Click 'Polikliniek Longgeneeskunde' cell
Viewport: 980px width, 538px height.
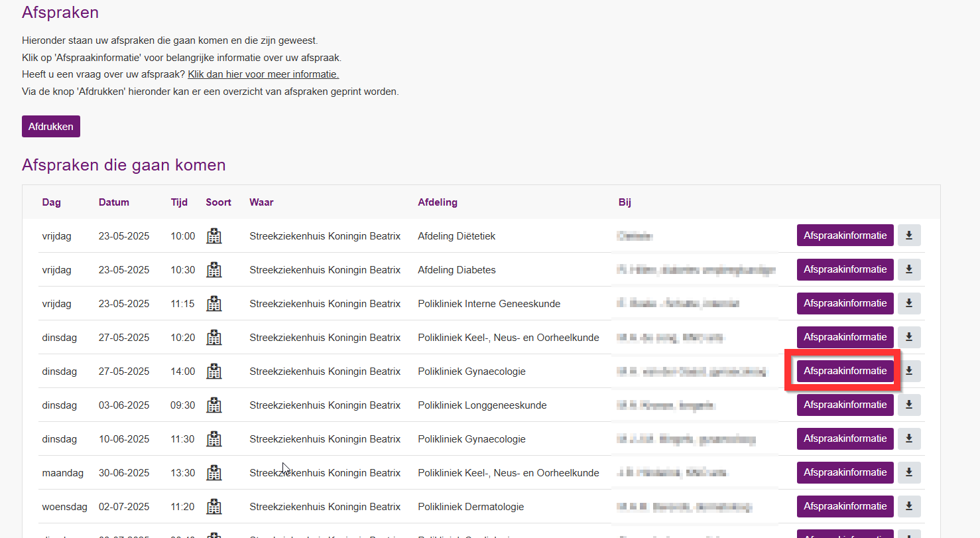tap(482, 405)
